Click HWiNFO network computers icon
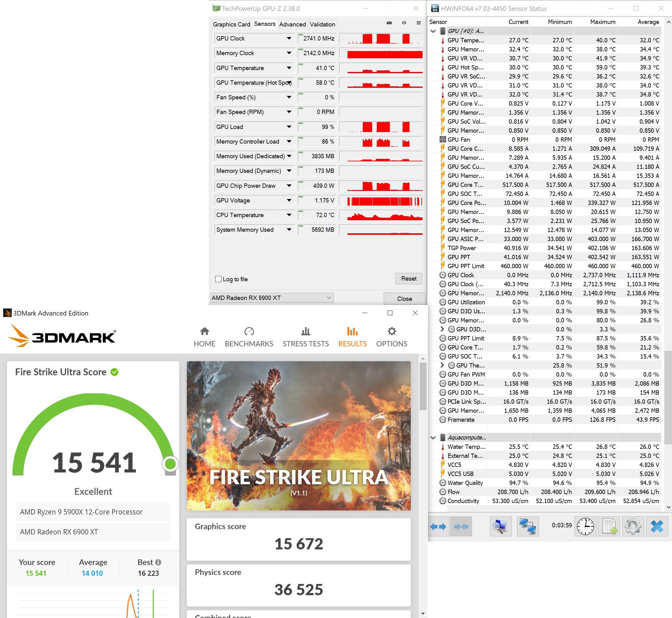Image resolution: width=672 pixels, height=618 pixels. click(528, 527)
